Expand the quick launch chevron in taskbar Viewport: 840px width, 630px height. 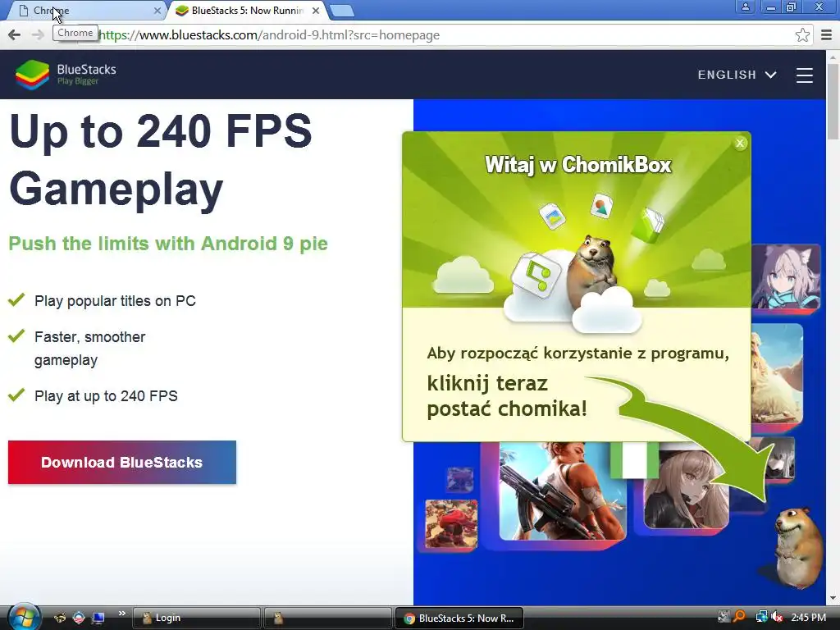tap(121, 614)
